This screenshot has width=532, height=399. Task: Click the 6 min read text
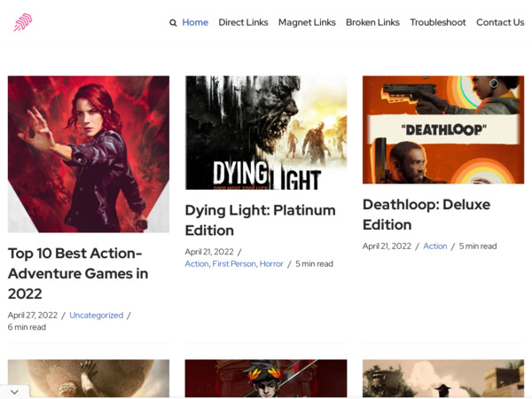tap(27, 327)
